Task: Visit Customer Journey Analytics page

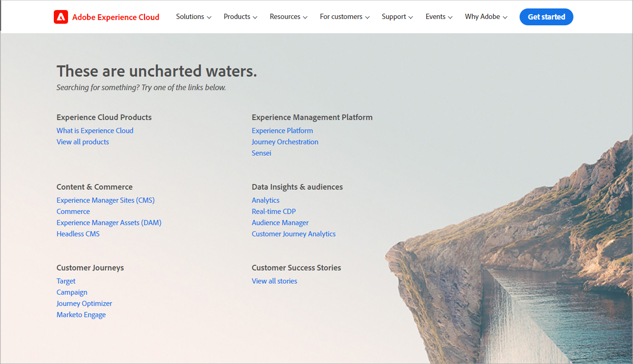Action: 294,234
